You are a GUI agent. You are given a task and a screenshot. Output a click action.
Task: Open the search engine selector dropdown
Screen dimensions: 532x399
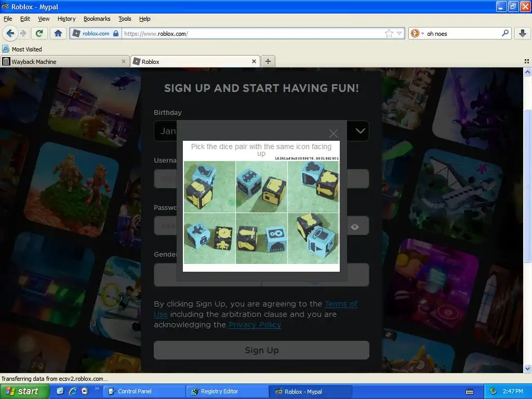[x=417, y=33]
